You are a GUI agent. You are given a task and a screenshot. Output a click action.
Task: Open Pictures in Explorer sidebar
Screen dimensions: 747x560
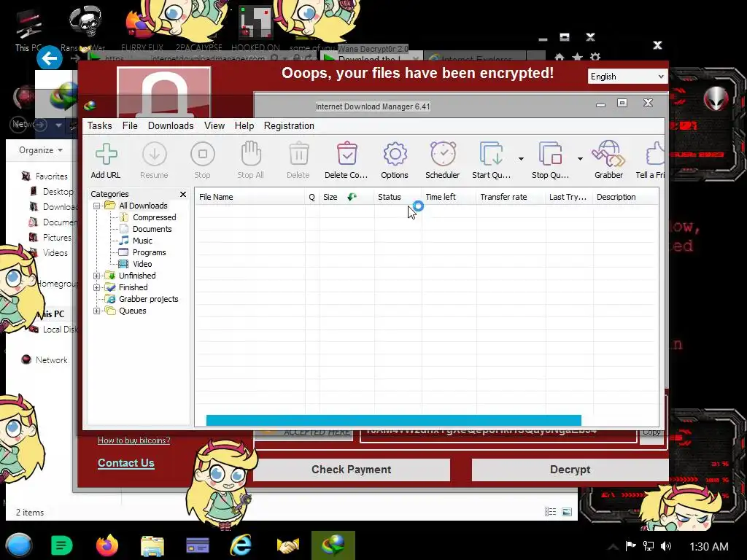click(57, 237)
